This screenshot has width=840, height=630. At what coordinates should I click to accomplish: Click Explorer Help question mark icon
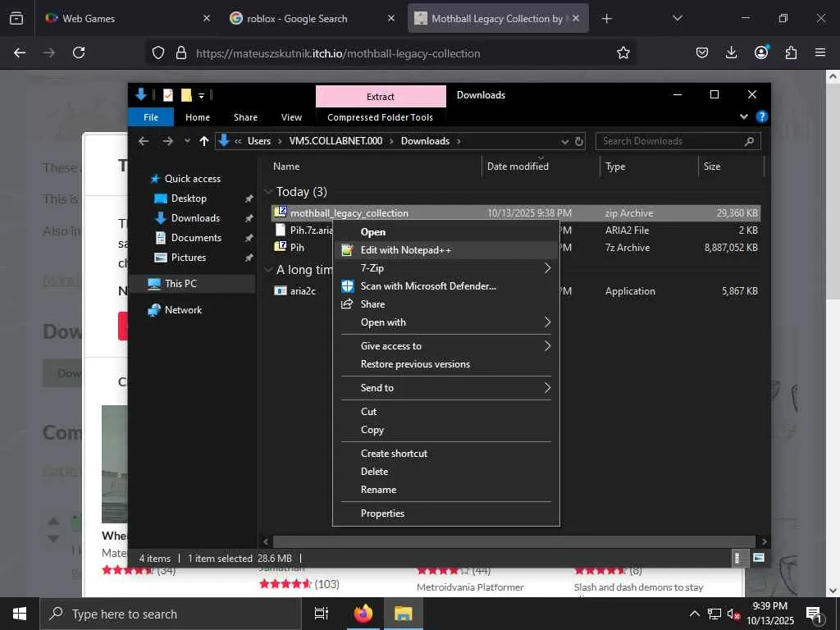coord(761,116)
